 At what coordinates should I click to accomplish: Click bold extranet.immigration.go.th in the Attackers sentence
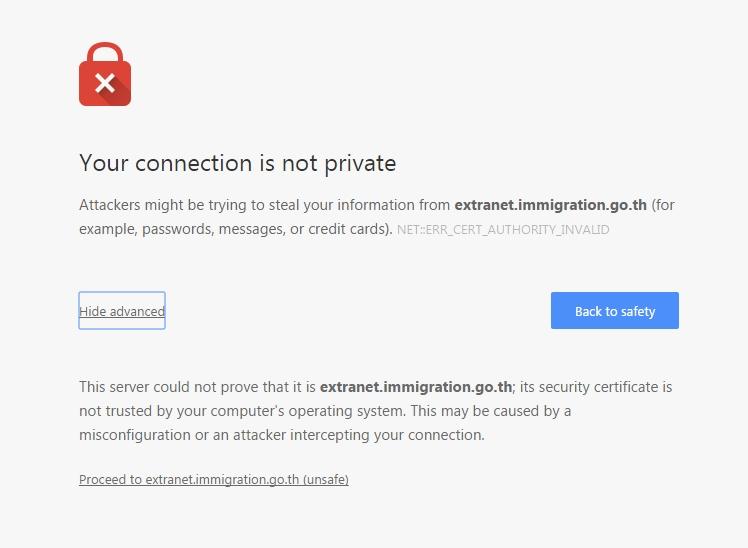click(x=550, y=205)
